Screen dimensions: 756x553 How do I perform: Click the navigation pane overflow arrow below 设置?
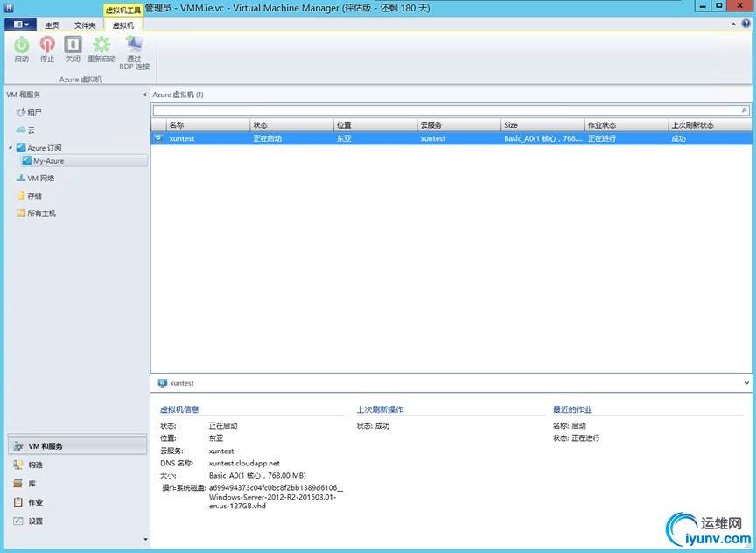click(x=145, y=540)
